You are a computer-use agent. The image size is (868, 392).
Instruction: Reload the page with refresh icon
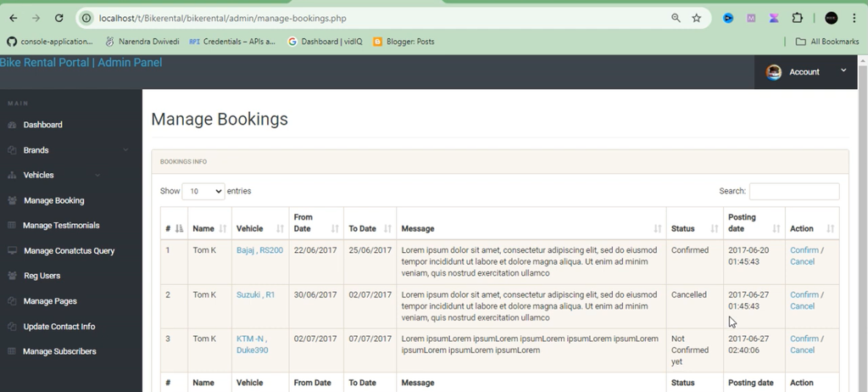58,19
